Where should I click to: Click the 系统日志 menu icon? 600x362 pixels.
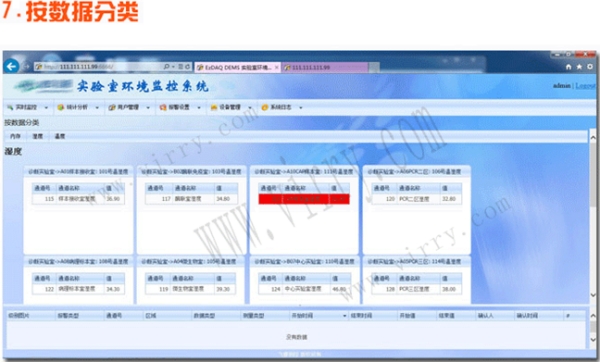click(x=264, y=108)
